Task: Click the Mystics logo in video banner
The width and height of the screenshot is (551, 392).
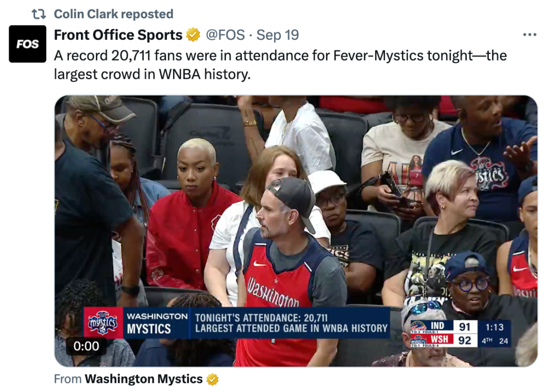Action: 103,322
